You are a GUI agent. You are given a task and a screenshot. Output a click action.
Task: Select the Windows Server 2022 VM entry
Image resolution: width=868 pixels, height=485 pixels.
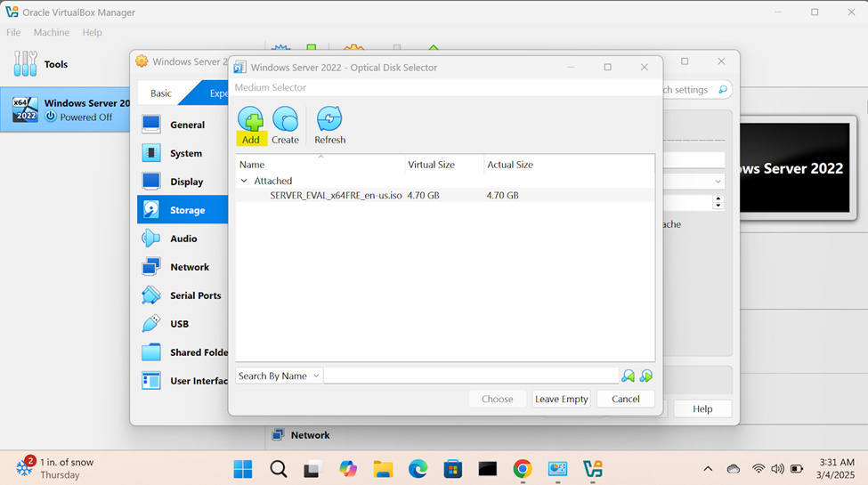tap(65, 109)
